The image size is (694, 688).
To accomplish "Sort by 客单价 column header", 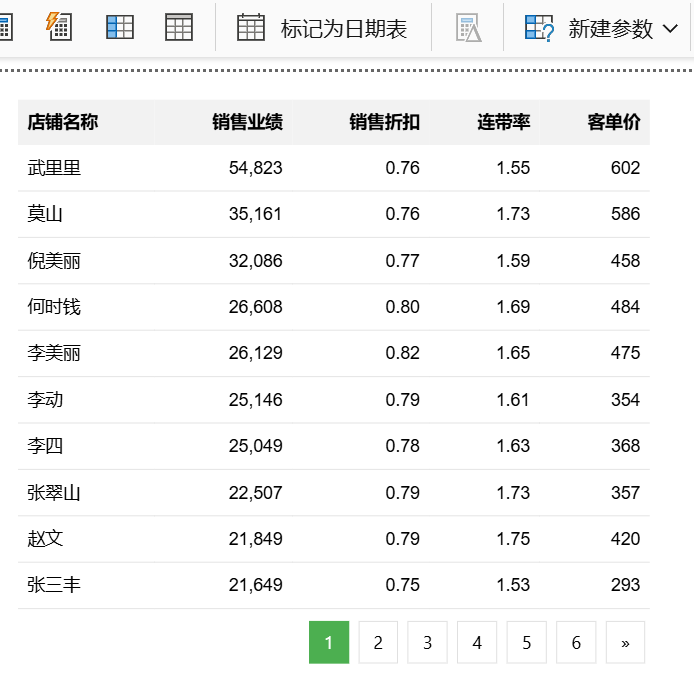I will click(614, 122).
